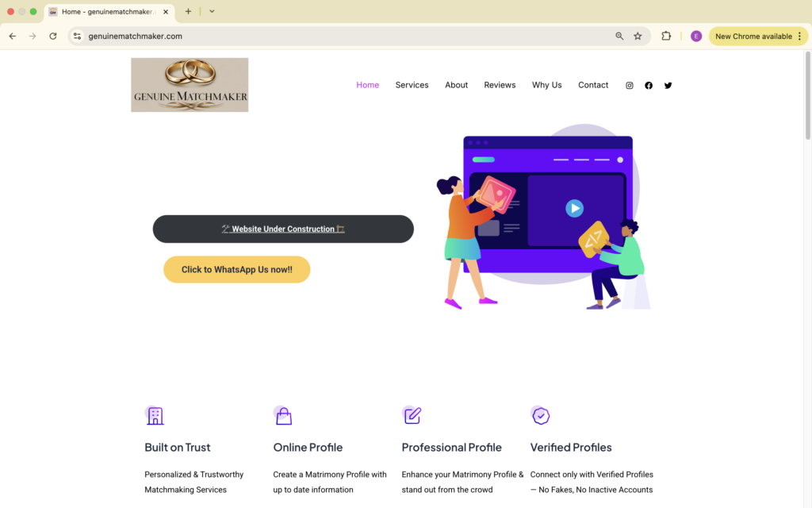The height and width of the screenshot is (508, 812).
Task: Click the Built on Trust heading
Action: coord(178,448)
